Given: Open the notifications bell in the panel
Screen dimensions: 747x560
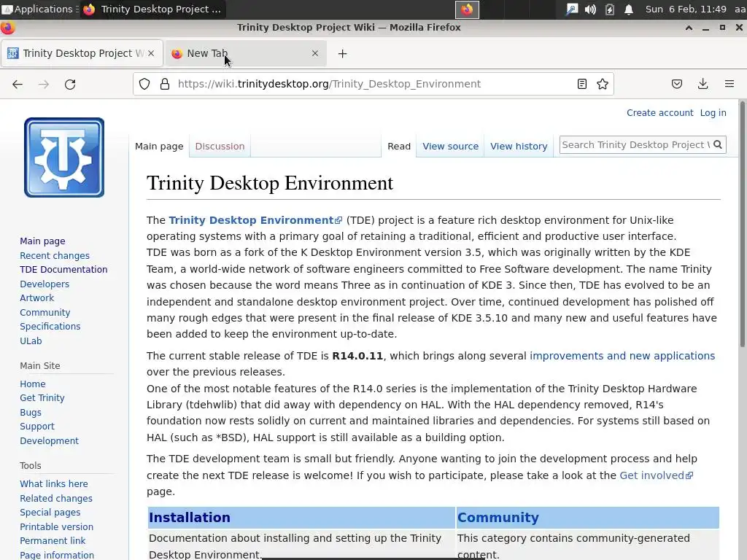Looking at the screenshot, I should (x=629, y=9).
